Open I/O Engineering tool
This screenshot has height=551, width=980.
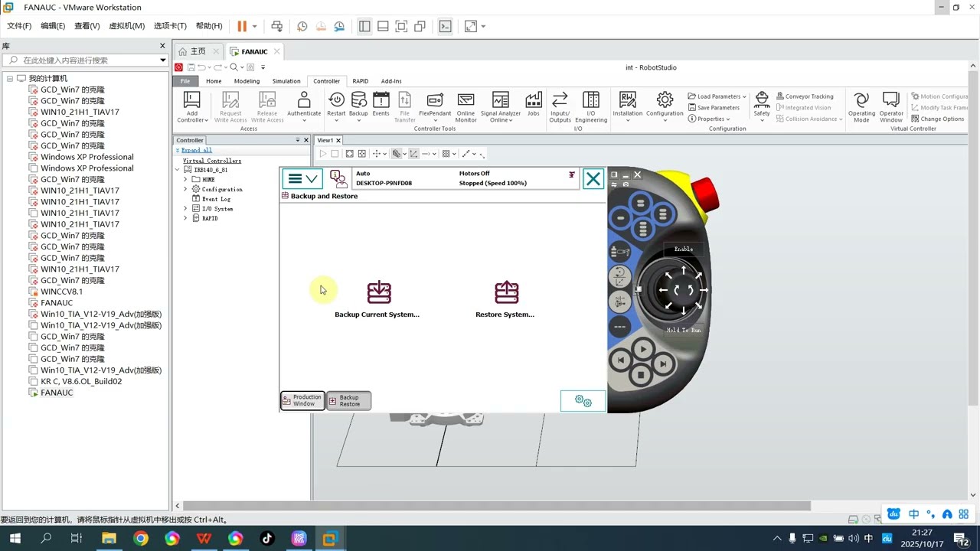tap(590, 106)
